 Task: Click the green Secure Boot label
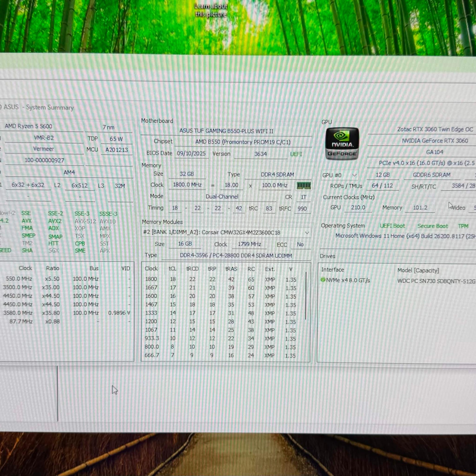point(432,226)
